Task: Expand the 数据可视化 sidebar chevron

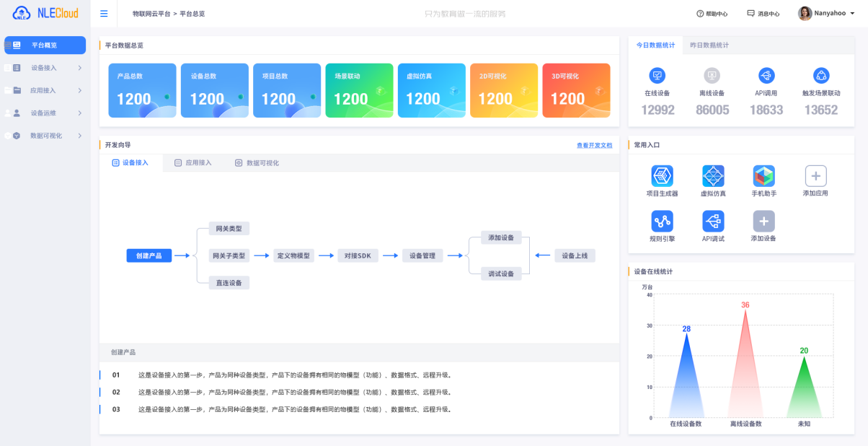Action: [79, 136]
